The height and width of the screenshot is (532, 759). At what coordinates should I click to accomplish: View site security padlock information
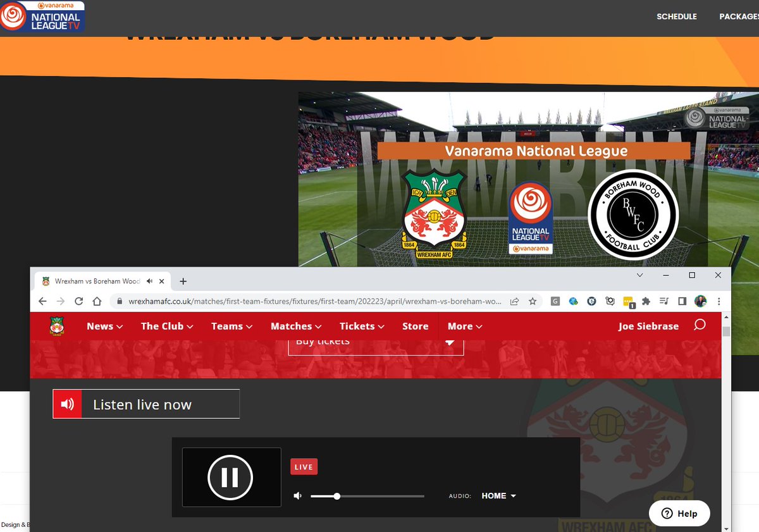click(x=120, y=302)
